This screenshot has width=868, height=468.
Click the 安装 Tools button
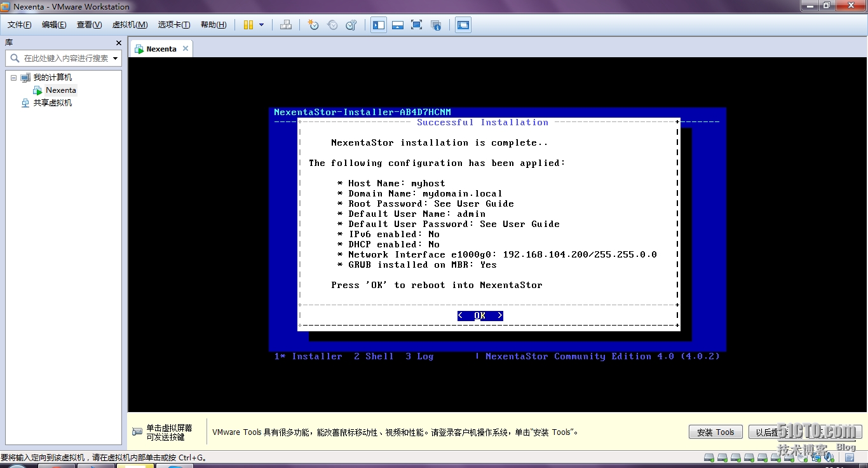715,432
